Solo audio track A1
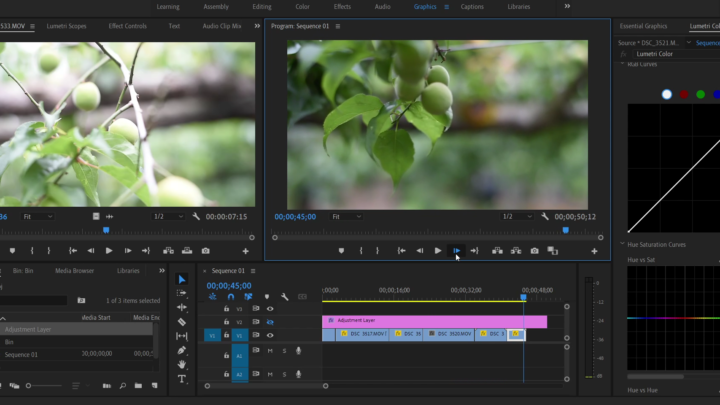Screen dimensions: 720x405 [284, 351]
